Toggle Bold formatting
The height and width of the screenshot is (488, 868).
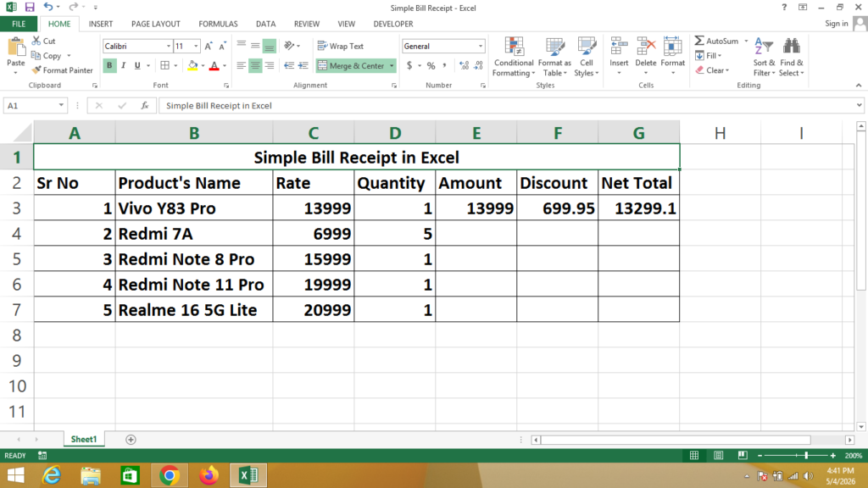pos(109,65)
